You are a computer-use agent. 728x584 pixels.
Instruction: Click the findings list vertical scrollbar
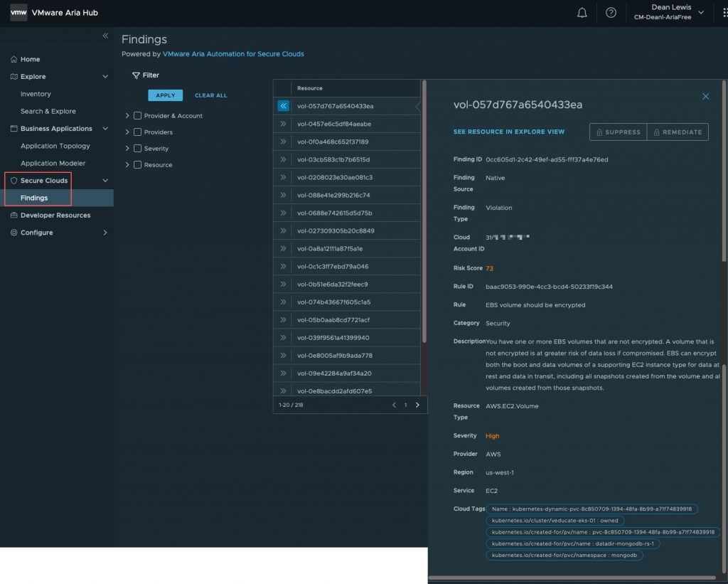tap(424, 211)
